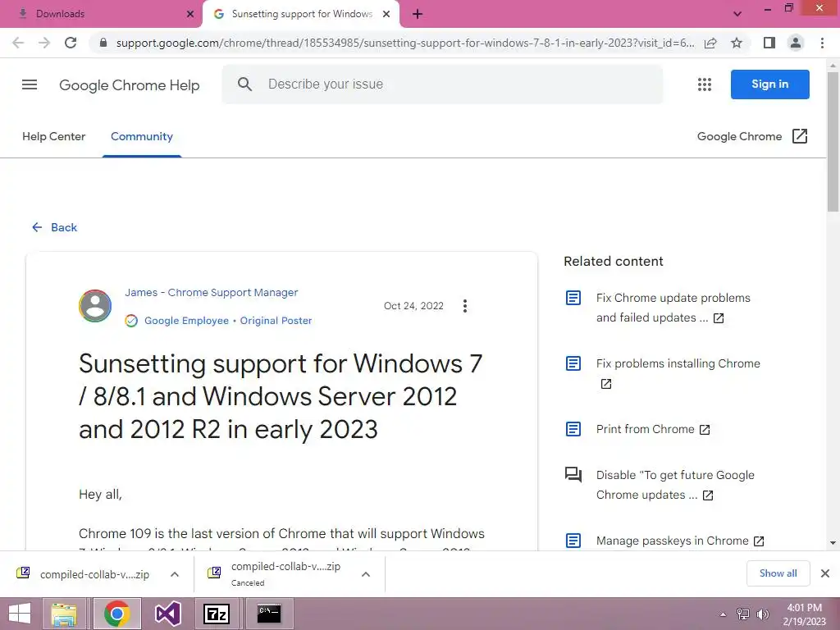
Task: Open 7-Zip from taskbar
Action: click(217, 614)
